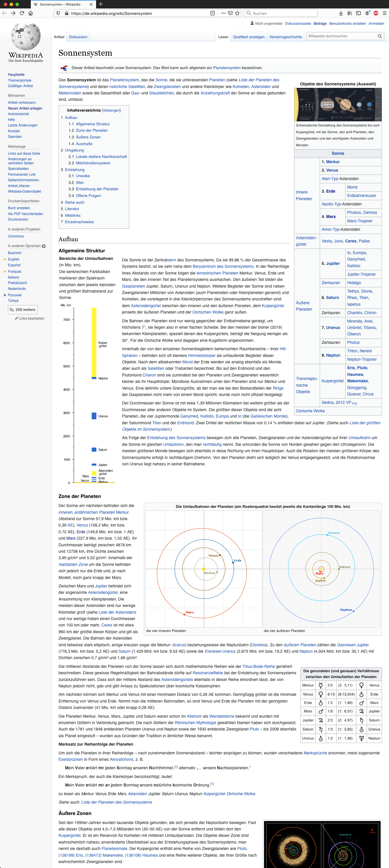This screenshot has width=389, height=868.
Task: Open the Kuipergürtel infobox link
Action: 333,381
